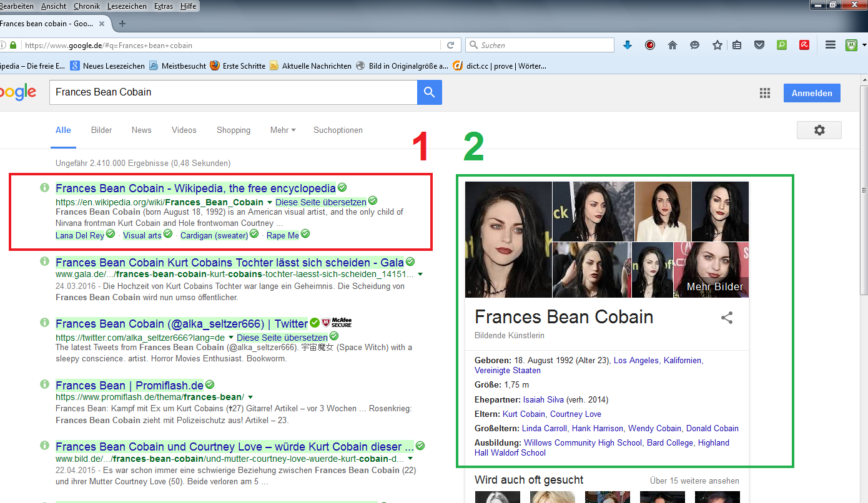Click site info icon beside Gala result
Image resolution: width=868 pixels, height=503 pixels.
coord(44,262)
